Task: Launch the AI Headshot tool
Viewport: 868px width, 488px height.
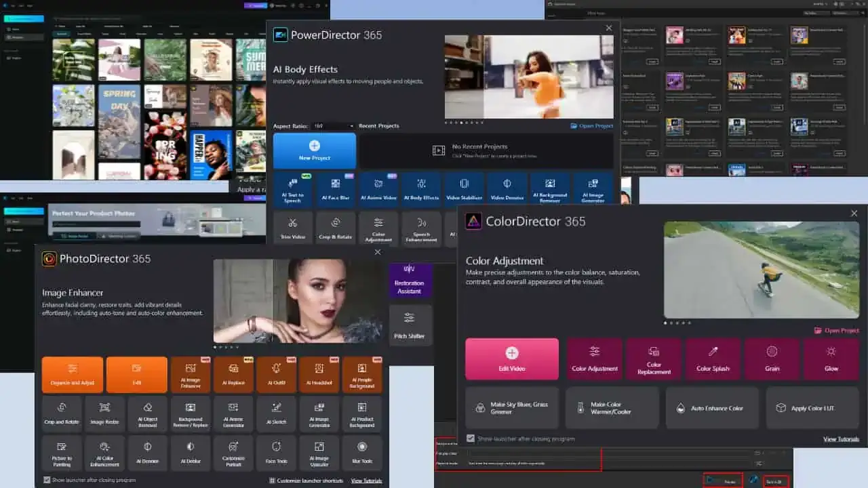Action: (319, 375)
